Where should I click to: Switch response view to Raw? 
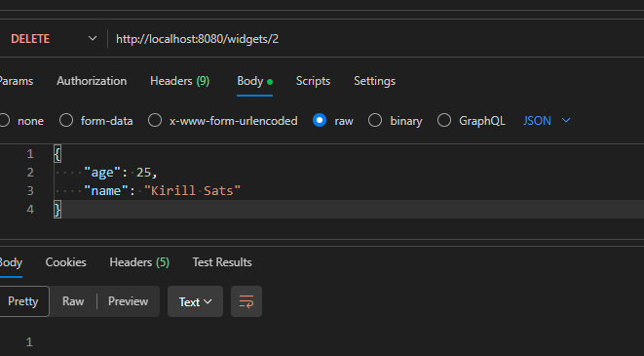click(x=73, y=301)
